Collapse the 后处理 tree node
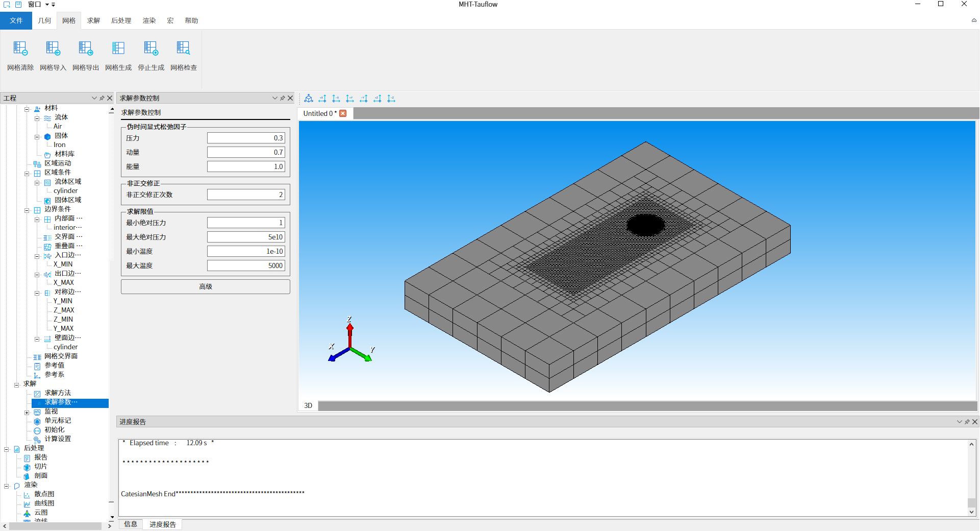This screenshot has height=531, width=980. [x=7, y=449]
